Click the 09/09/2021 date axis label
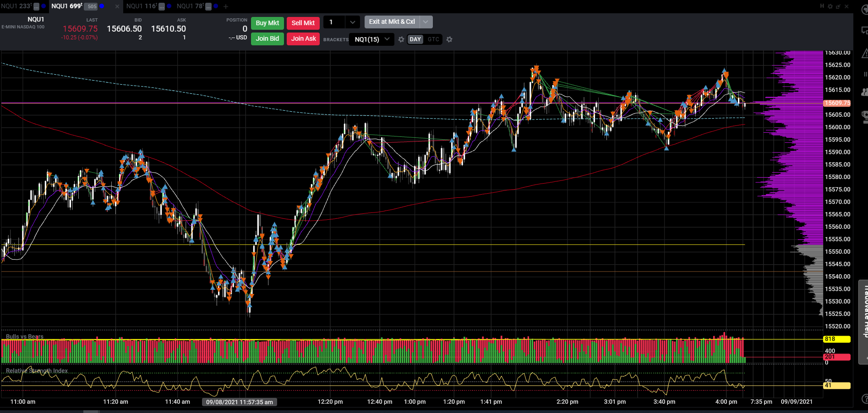This screenshot has height=413, width=868. click(x=797, y=402)
